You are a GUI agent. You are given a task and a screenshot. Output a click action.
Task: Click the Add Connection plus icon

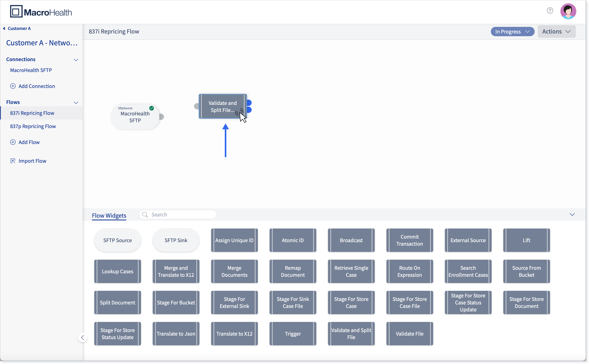coord(13,86)
